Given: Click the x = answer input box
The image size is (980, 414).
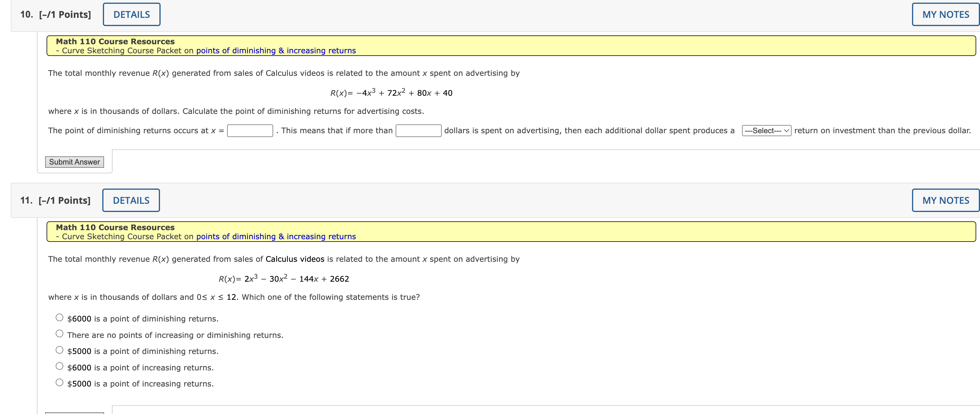Looking at the screenshot, I should click(x=250, y=131).
